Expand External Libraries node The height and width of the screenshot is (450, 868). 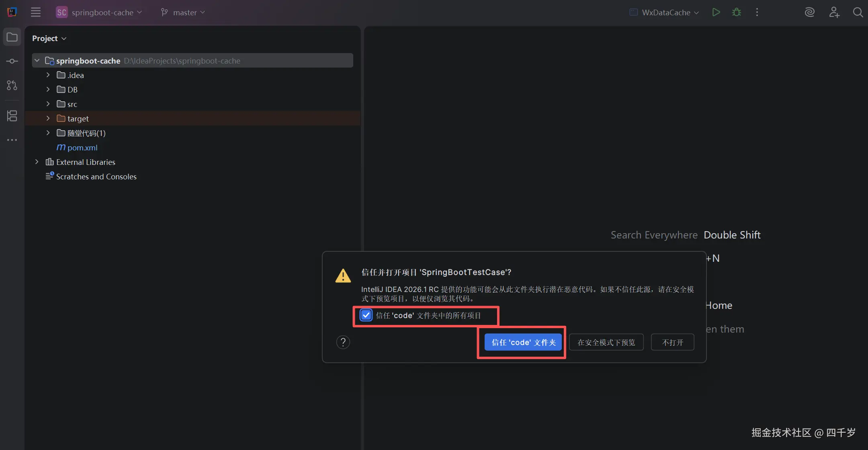(37, 162)
